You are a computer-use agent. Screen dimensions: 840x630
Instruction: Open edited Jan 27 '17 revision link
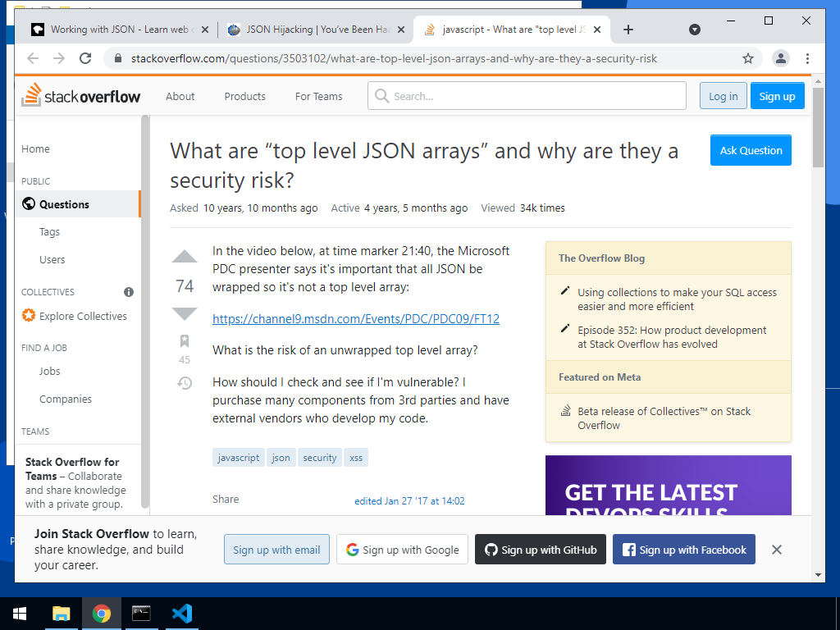409,501
